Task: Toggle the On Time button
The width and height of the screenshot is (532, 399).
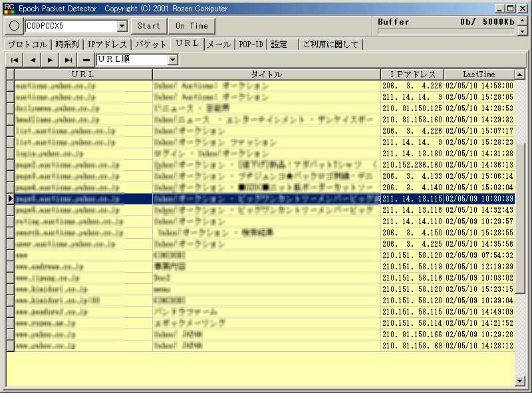Action: click(x=192, y=26)
